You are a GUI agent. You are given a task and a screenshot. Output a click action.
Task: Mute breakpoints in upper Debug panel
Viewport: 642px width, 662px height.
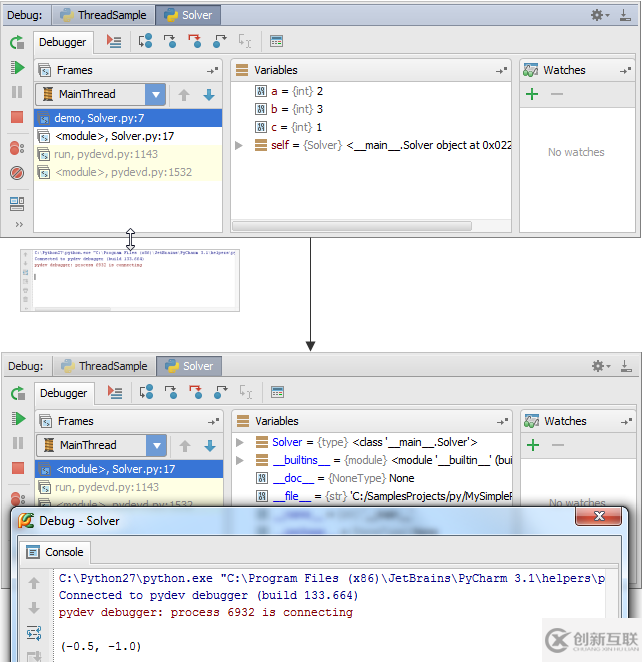(17, 173)
